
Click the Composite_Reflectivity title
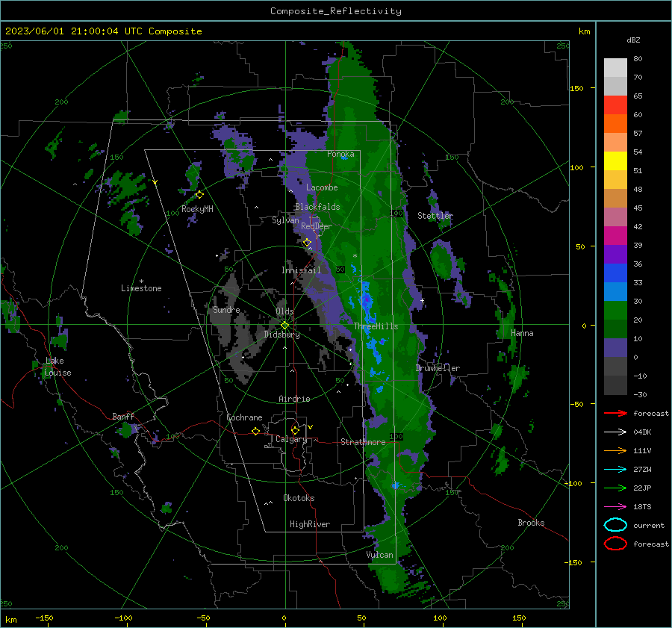coord(335,11)
